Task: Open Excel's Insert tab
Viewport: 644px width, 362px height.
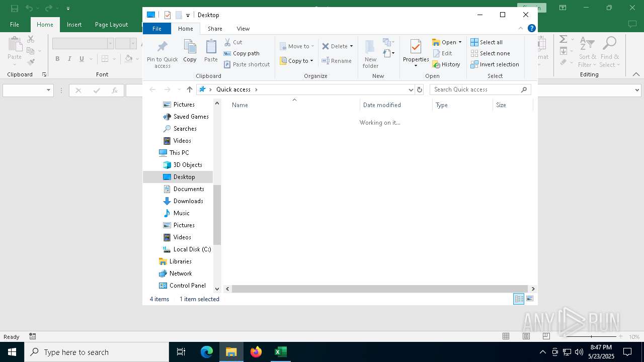Action: click(x=74, y=25)
